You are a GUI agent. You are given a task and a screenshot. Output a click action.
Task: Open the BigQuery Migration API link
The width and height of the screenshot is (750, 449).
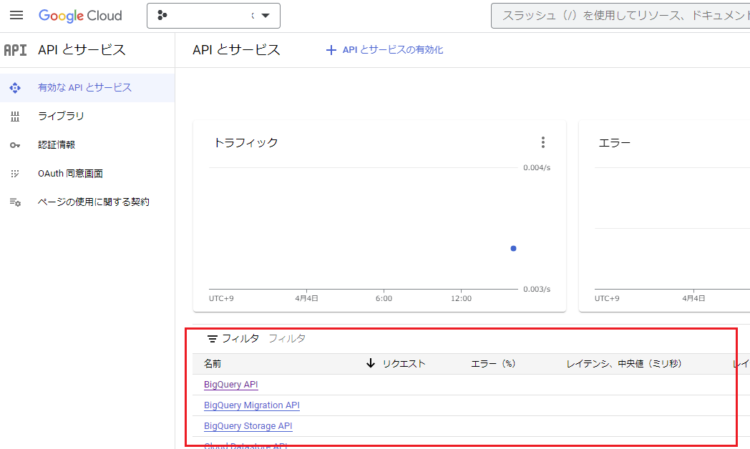click(252, 405)
